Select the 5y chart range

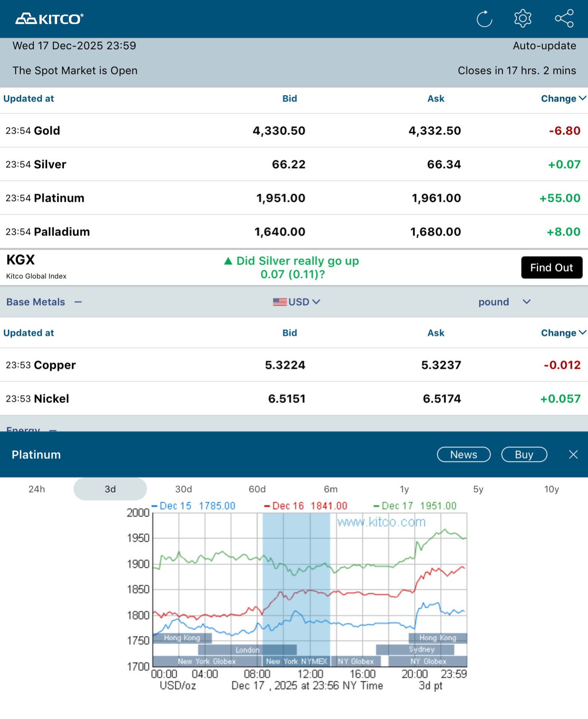[x=478, y=489]
